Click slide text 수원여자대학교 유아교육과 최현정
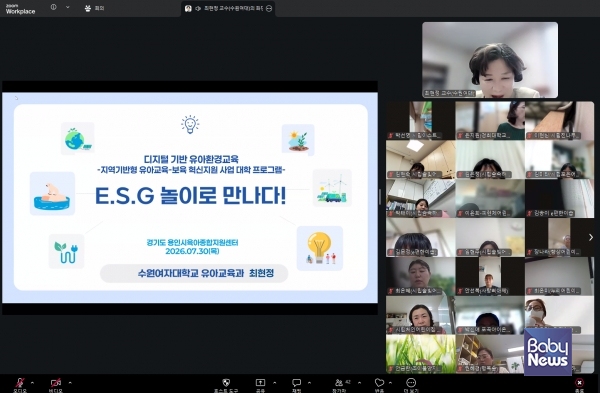600x393 pixels. tap(206, 273)
